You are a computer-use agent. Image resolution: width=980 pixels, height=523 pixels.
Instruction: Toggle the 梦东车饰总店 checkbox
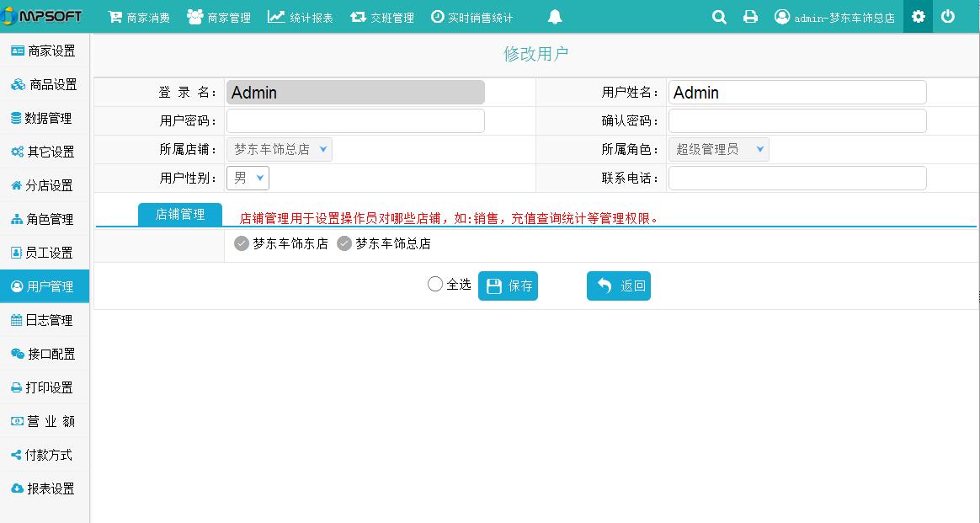tap(344, 244)
